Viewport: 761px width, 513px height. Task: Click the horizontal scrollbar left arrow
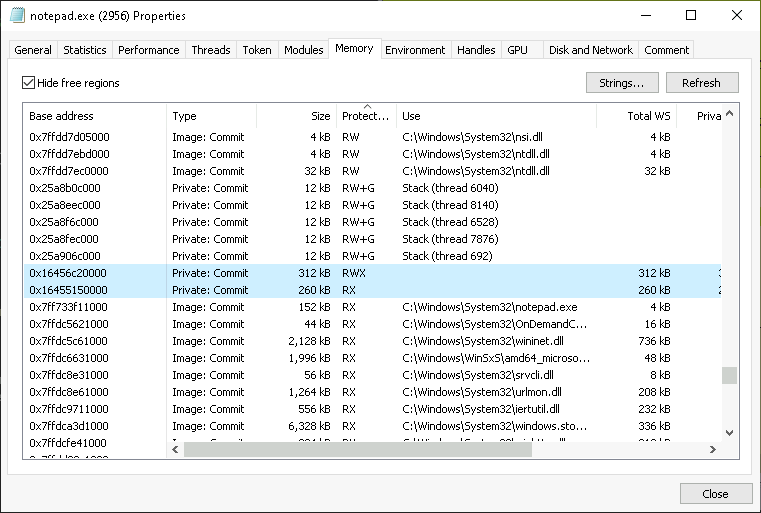[177, 450]
